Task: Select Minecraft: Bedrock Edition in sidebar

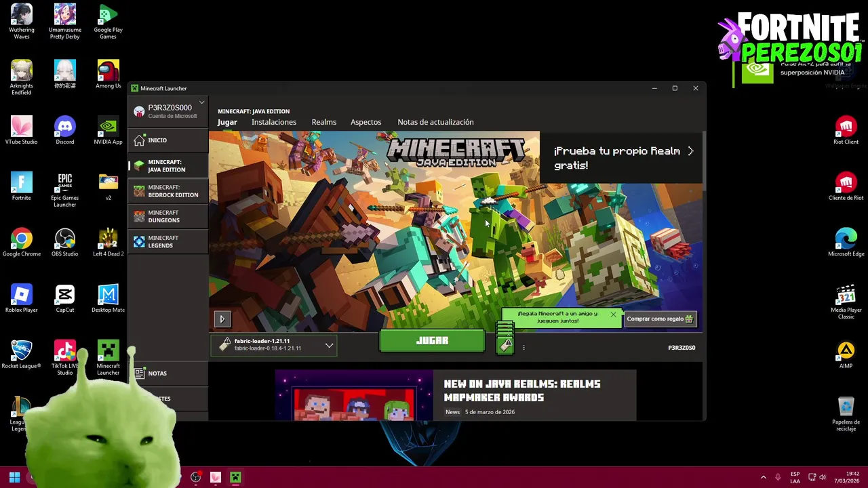Action: (167, 191)
